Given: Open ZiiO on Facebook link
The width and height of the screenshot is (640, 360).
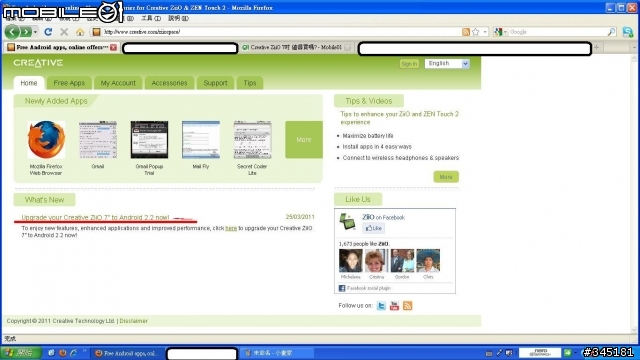Looking at the screenshot, I should (383, 217).
